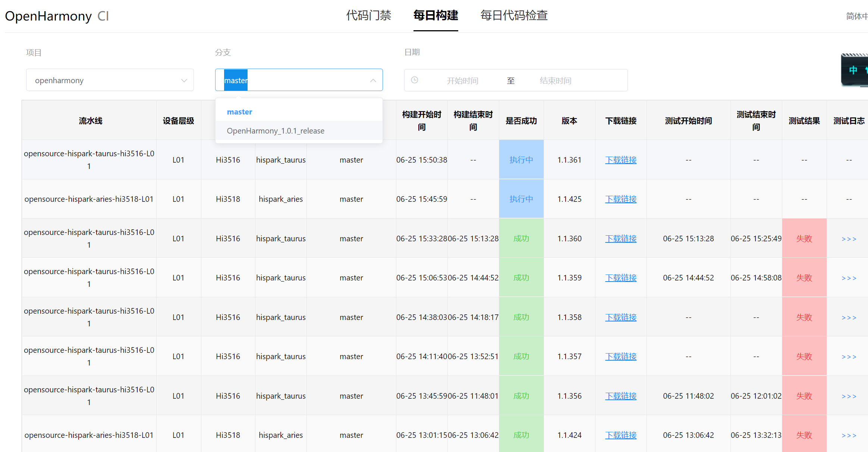The height and width of the screenshot is (452, 868).
Task: Open test log arrows for version 1.1.360
Action: 849,239
